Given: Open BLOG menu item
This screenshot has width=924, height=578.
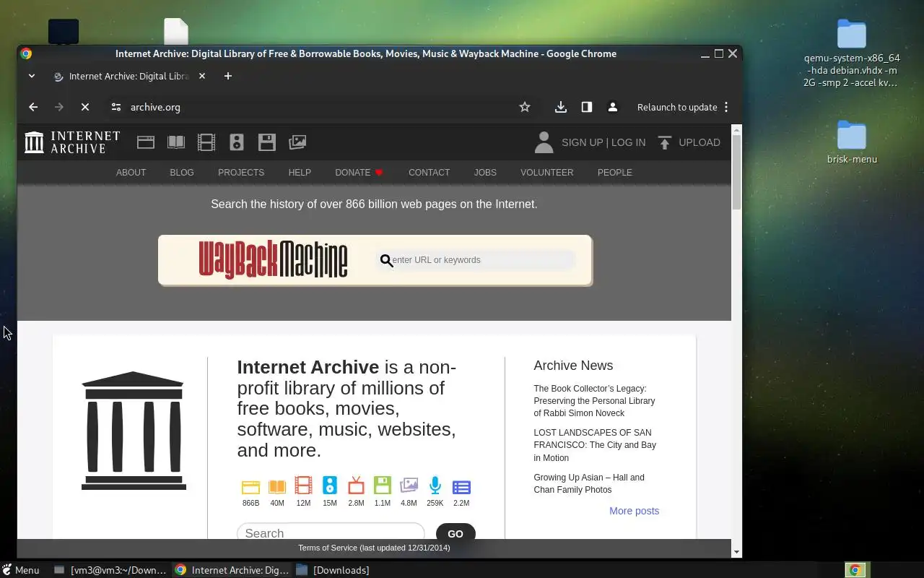Looking at the screenshot, I should 182,173.
